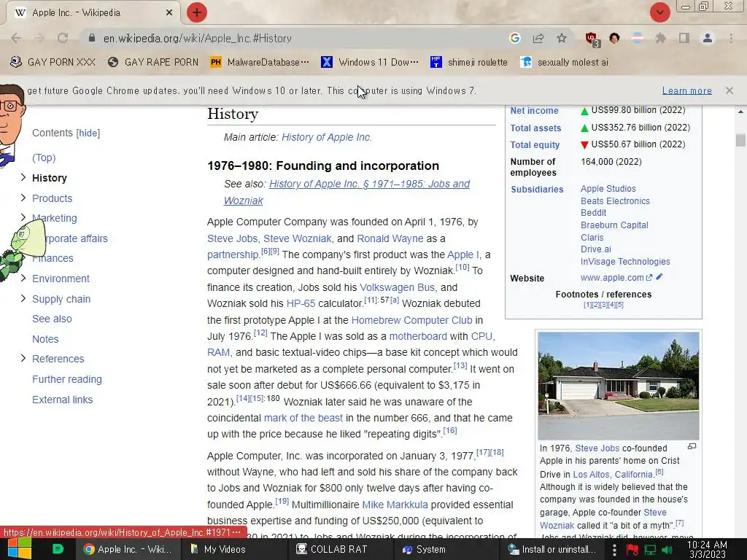
Task: Go to the External links entry
Action: (63, 400)
